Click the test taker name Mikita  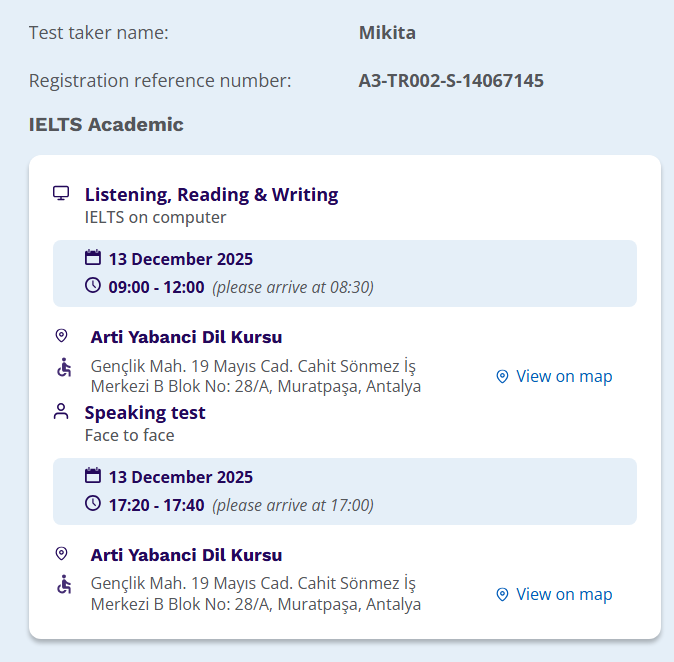tap(387, 33)
